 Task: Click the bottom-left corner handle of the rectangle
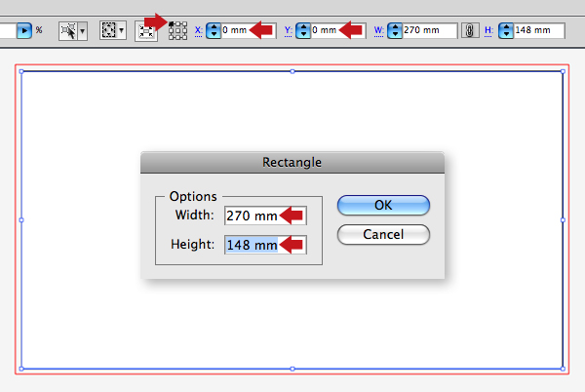pyautogui.click(x=21, y=369)
